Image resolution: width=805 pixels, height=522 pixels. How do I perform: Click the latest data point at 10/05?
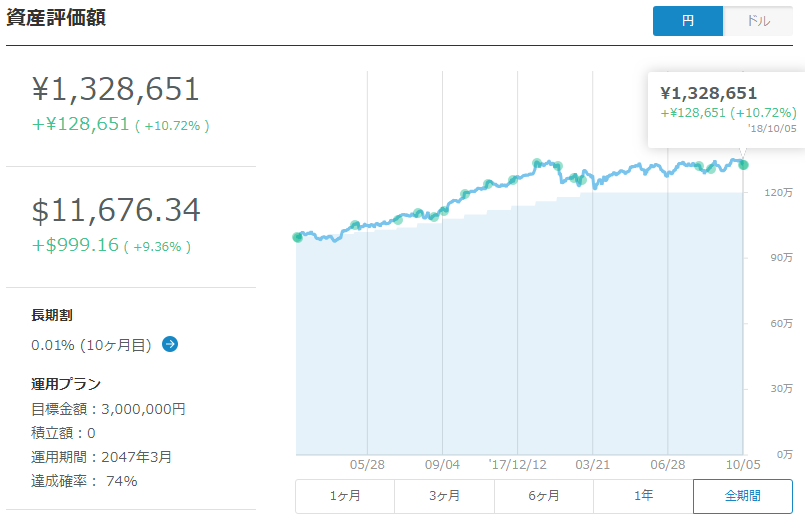coord(743,165)
